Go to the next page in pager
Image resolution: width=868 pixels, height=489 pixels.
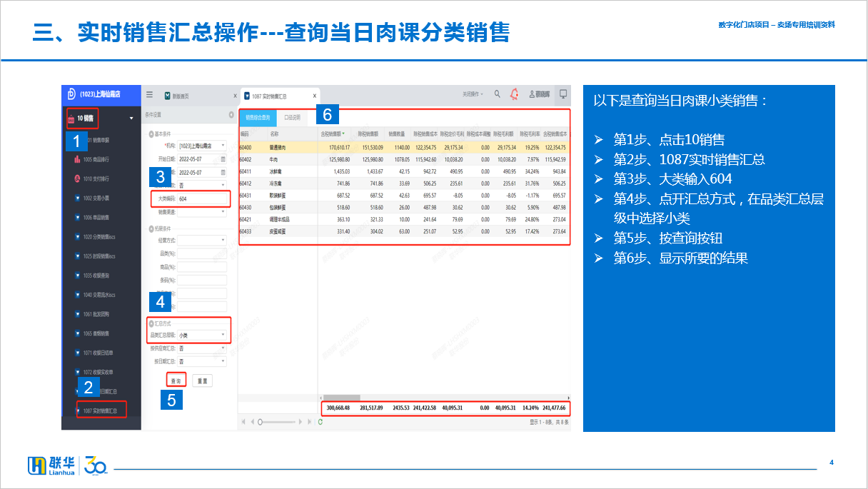point(301,422)
